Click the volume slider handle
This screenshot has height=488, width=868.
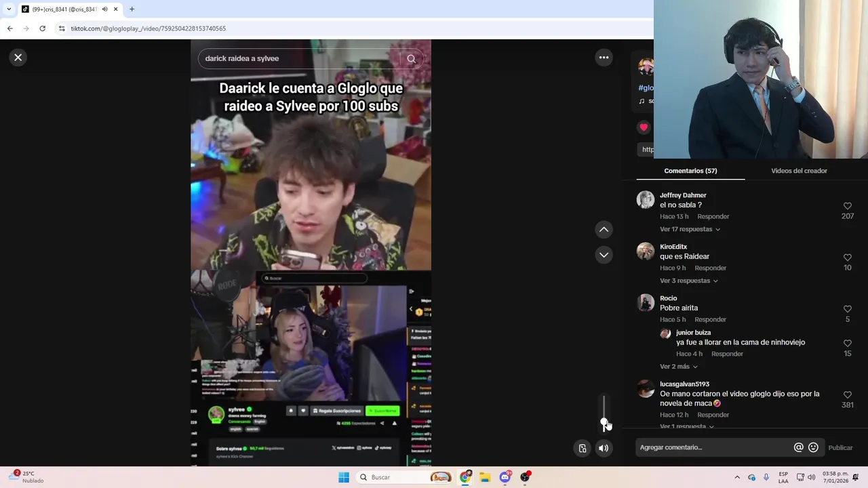click(604, 422)
